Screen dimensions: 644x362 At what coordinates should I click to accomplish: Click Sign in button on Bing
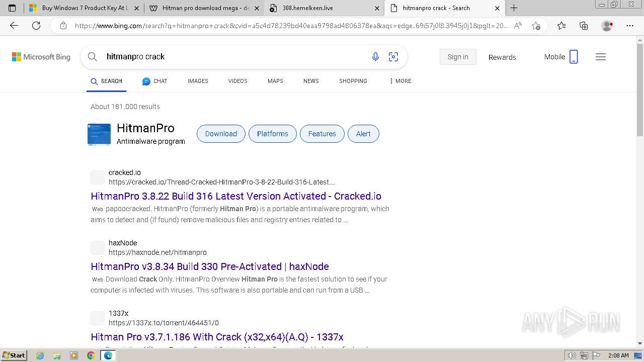coord(458,57)
